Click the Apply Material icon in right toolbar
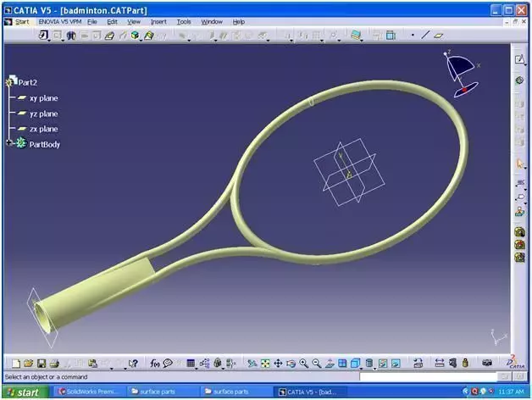This screenshot has height=400, width=532. point(519,211)
